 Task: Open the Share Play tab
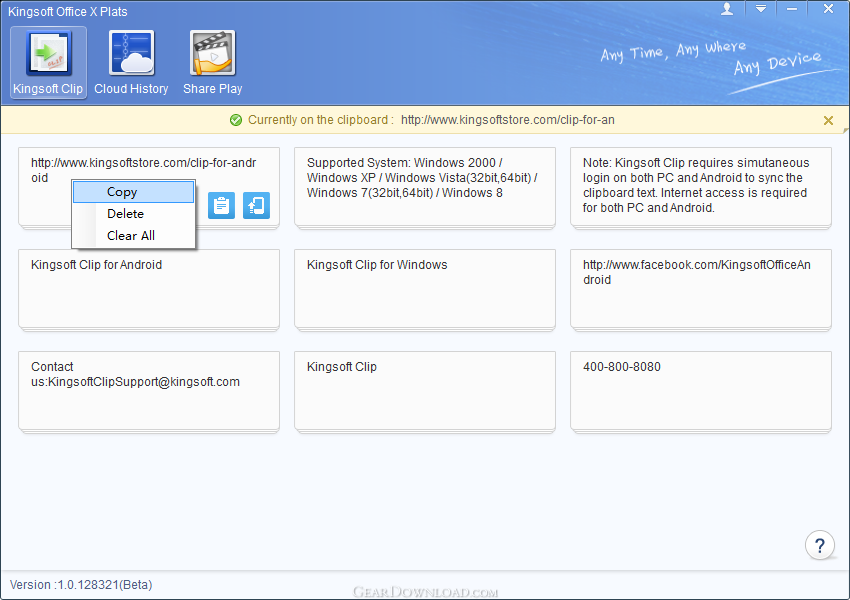pyautogui.click(x=212, y=62)
